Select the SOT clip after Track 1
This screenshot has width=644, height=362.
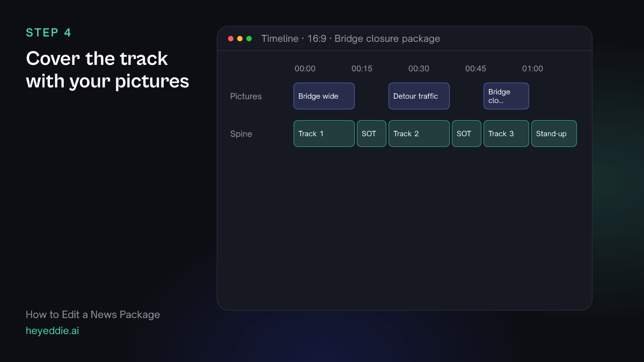(371, 134)
